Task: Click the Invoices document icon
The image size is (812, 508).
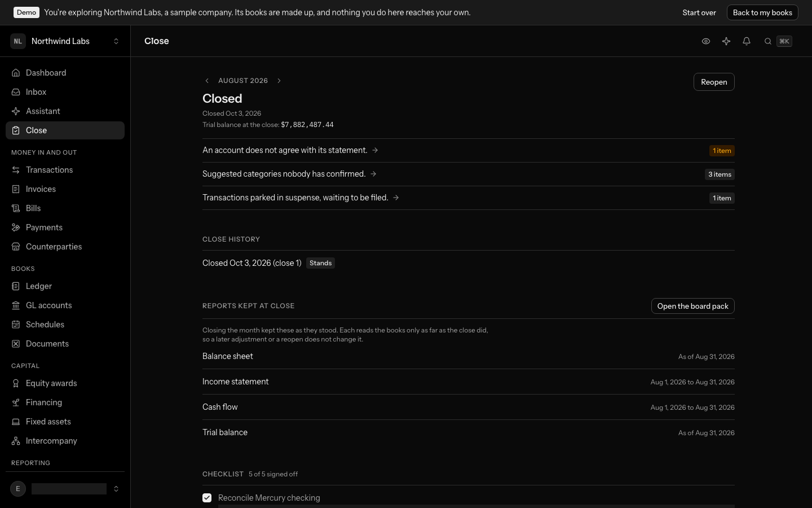Action: tap(16, 189)
